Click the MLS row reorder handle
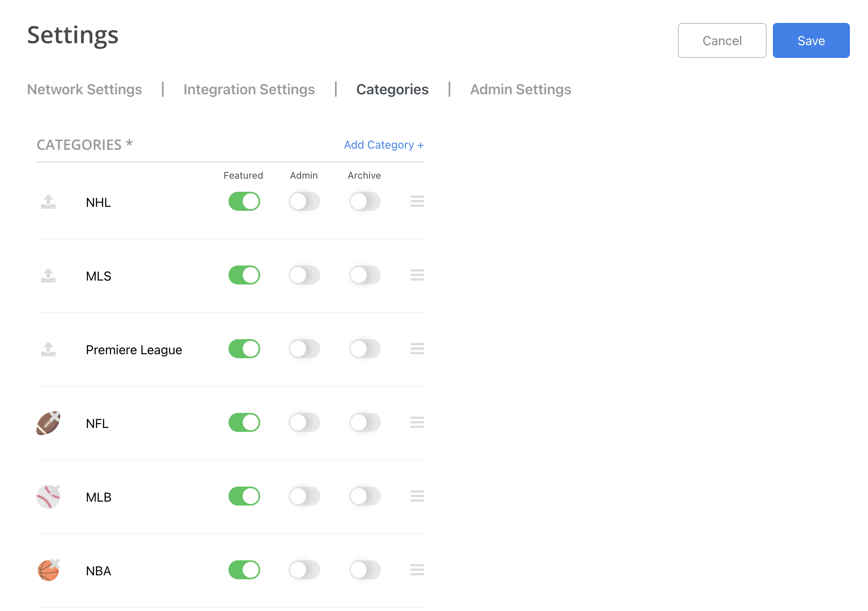The image size is (868, 611). (417, 275)
